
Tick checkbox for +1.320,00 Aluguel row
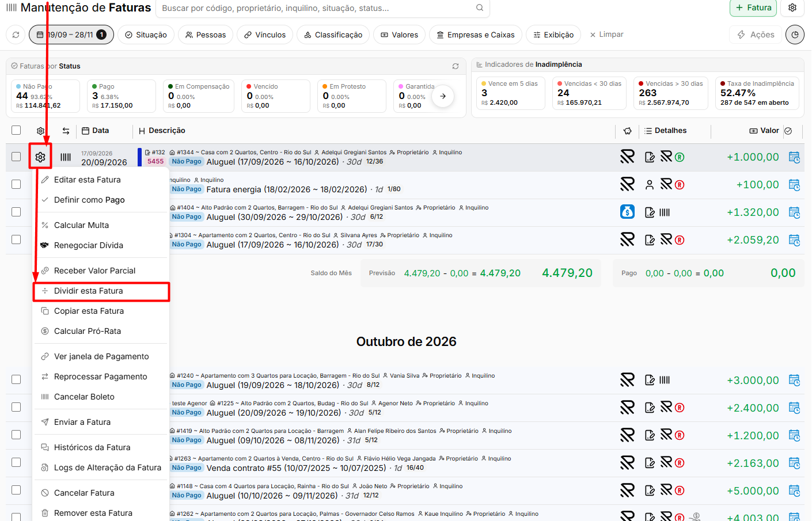click(x=16, y=212)
